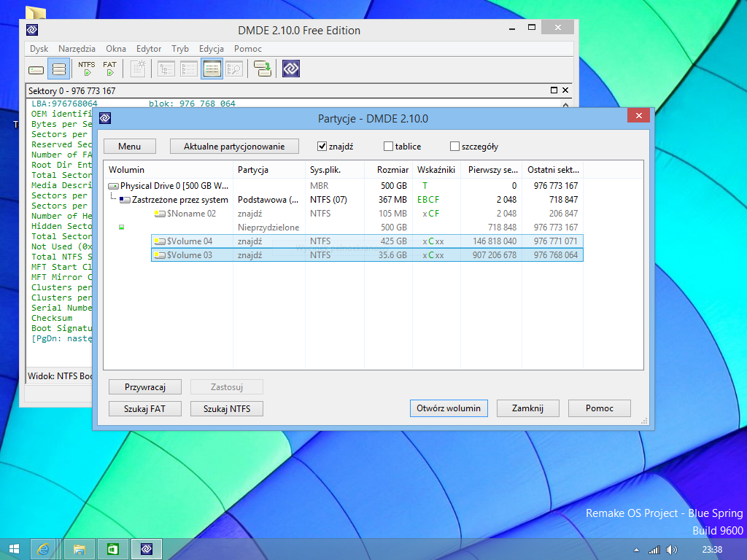Open Windows Start button on taskbar

click(15, 550)
